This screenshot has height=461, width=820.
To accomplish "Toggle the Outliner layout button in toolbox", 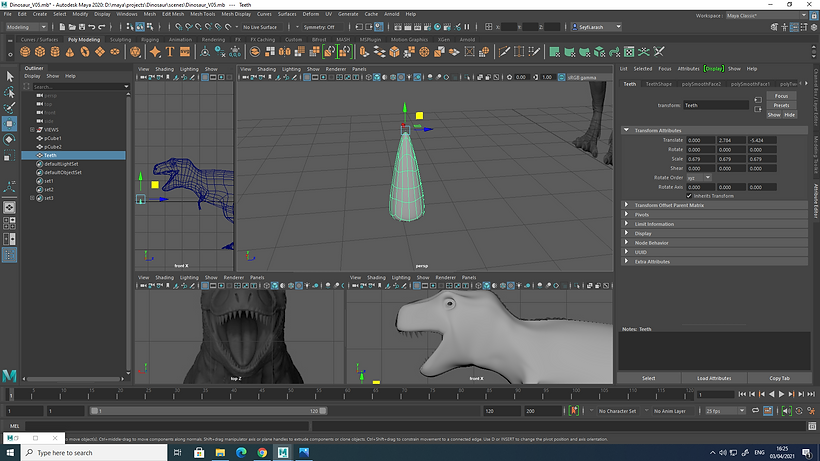I will click(x=9, y=255).
